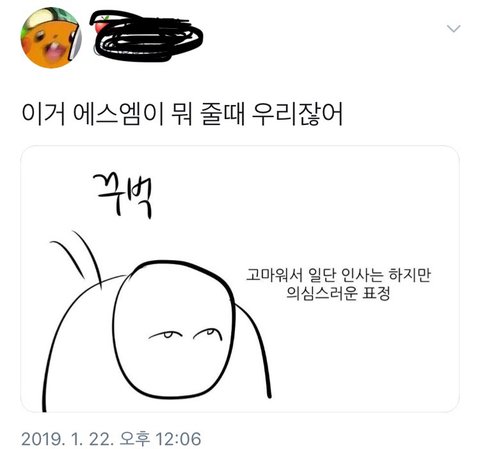
Task: Tap the handwritten 꾸벅 lettering
Action: (x=122, y=196)
